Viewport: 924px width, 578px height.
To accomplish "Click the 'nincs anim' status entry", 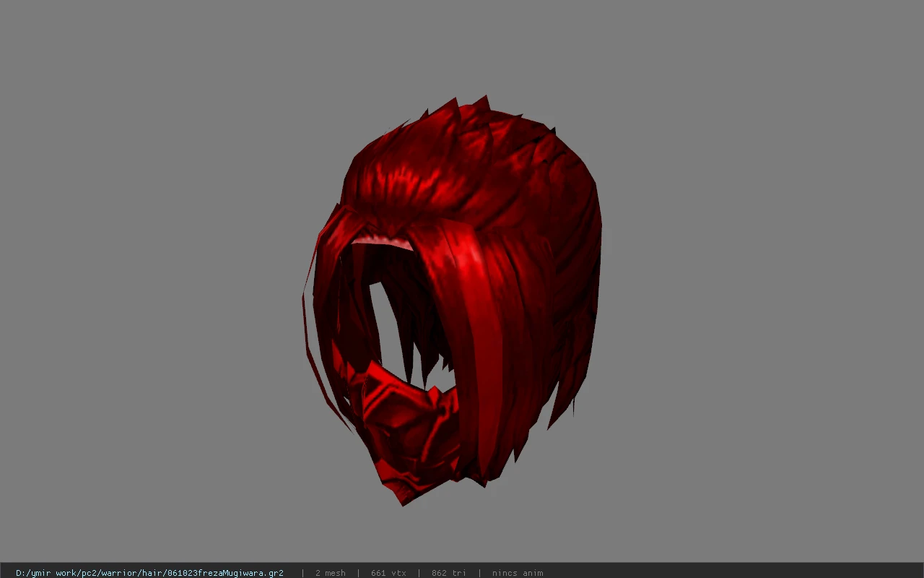I will [x=518, y=573].
